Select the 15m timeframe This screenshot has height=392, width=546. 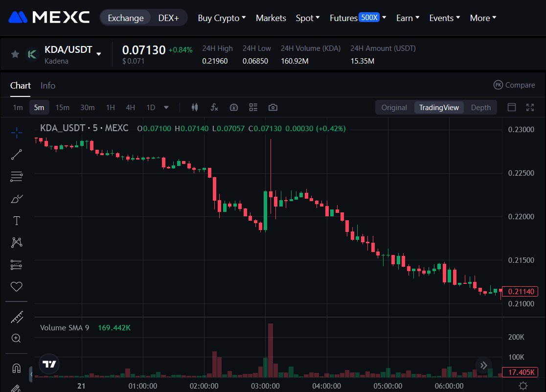tap(62, 107)
